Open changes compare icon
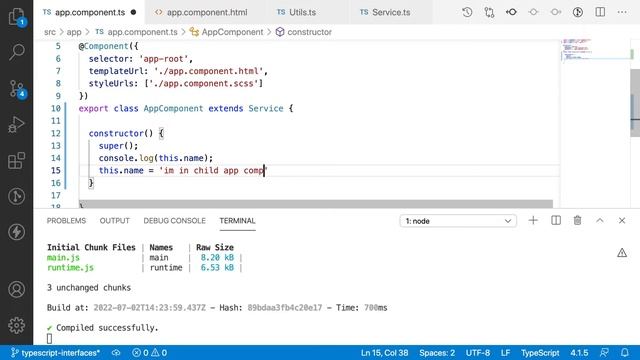The width and height of the screenshot is (640, 360). point(489,12)
